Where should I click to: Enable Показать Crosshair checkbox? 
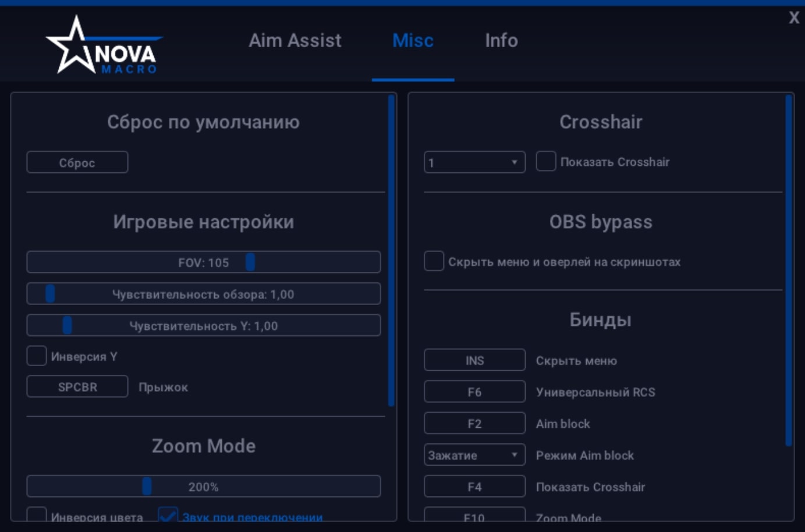(x=545, y=161)
